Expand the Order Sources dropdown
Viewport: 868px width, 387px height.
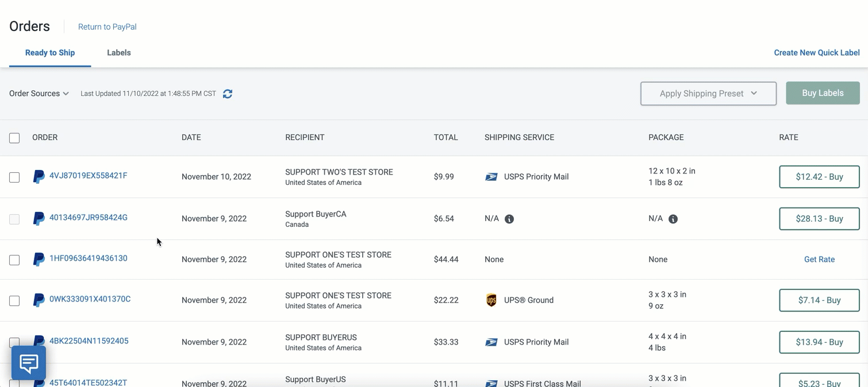(x=39, y=94)
